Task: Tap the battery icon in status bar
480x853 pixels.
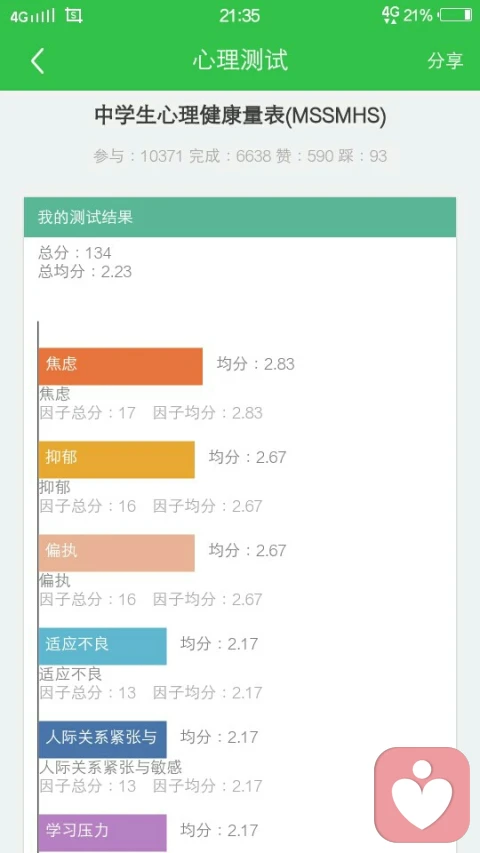Action: (456, 15)
